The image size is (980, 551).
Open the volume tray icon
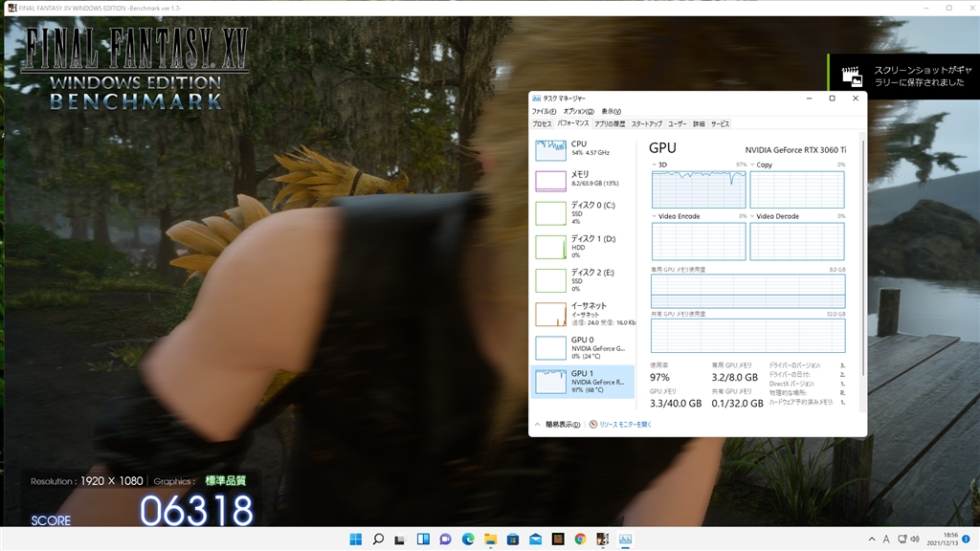click(x=915, y=540)
